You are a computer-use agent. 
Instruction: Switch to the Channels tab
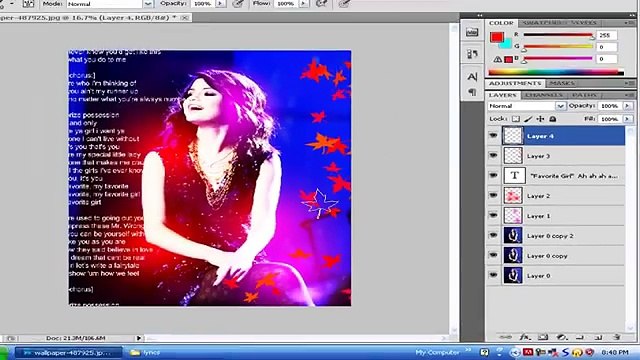tap(544, 95)
